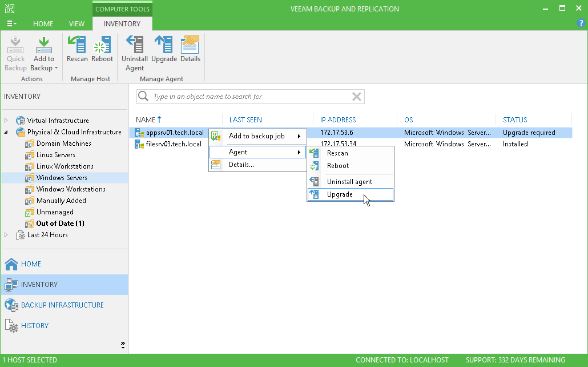Expand the Virtual Infrastructure tree node

6,121
